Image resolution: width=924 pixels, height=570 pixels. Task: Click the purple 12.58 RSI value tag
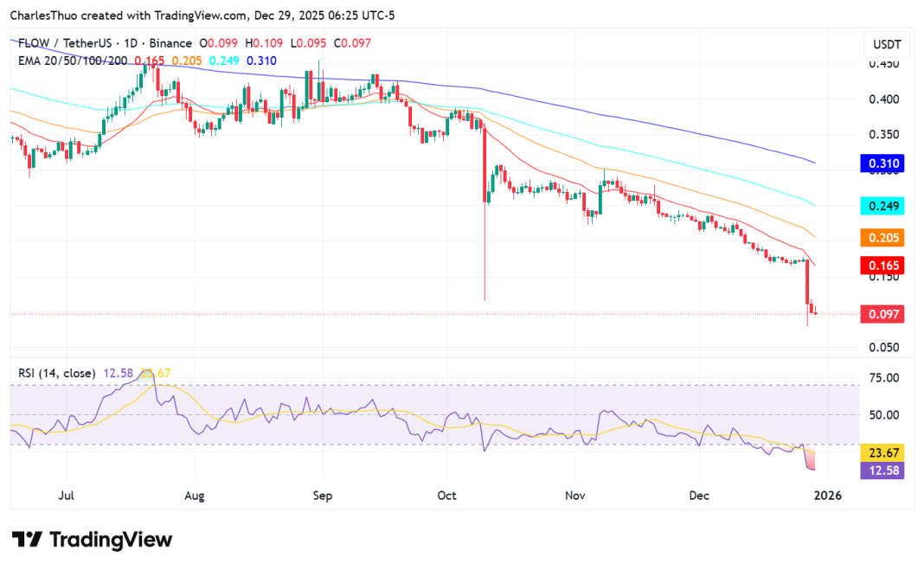882,470
